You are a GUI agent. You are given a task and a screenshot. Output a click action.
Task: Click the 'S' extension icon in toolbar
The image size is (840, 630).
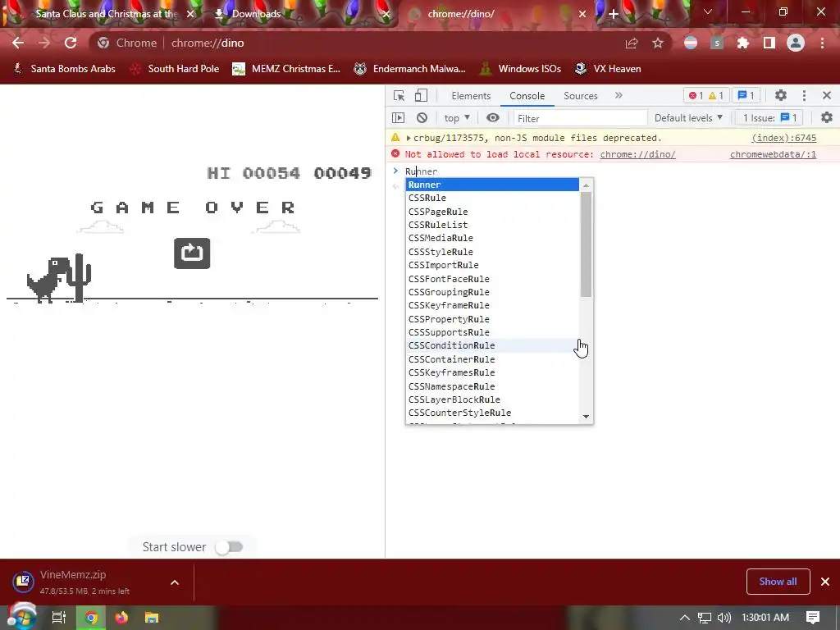click(x=717, y=43)
